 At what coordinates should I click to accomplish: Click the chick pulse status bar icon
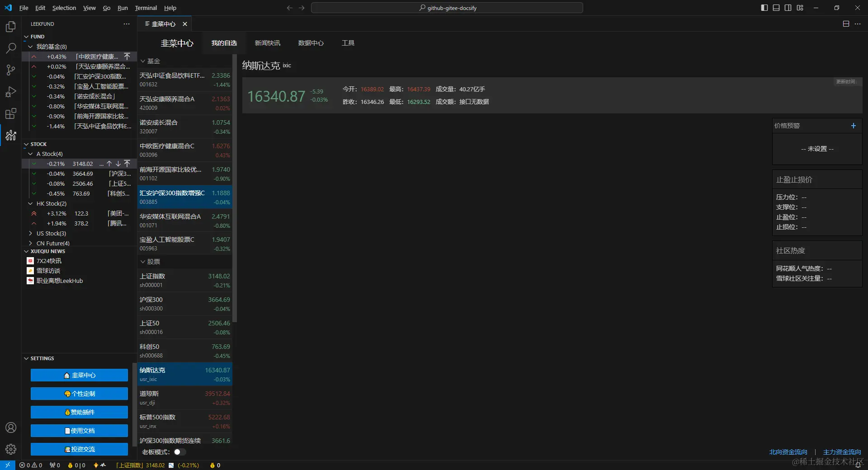coord(99,465)
